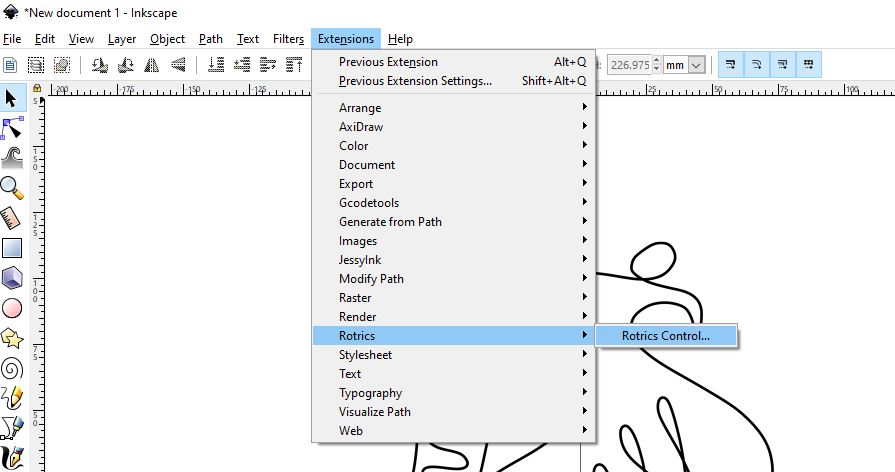Viewport: 895px width, 472px height.
Task: Select the Spiral tool
Action: pos(11,369)
